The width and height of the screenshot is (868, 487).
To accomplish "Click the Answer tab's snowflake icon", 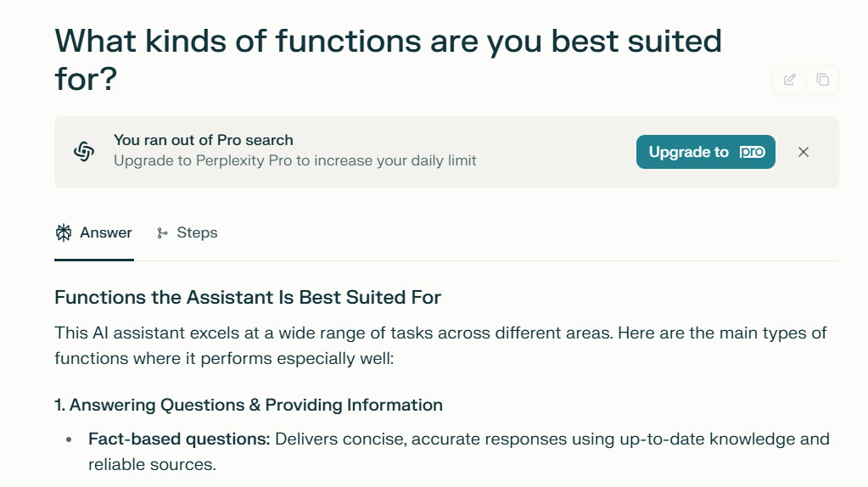I will pos(64,232).
